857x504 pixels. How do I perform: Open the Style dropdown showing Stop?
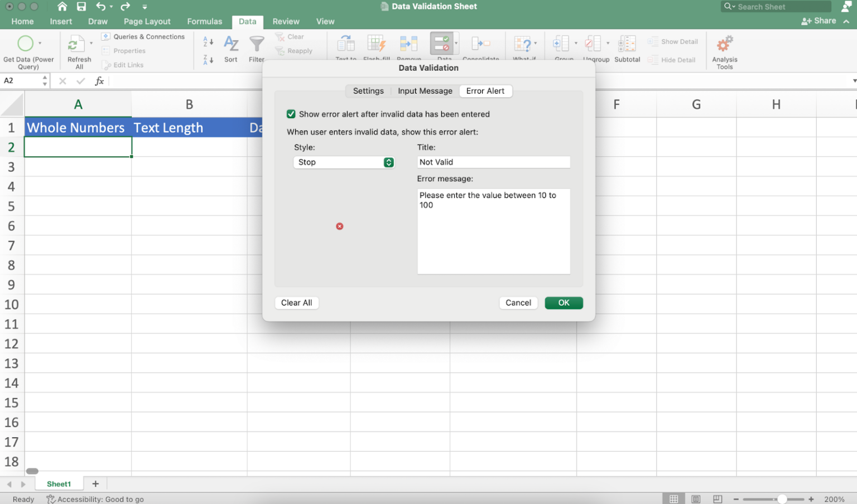(344, 162)
